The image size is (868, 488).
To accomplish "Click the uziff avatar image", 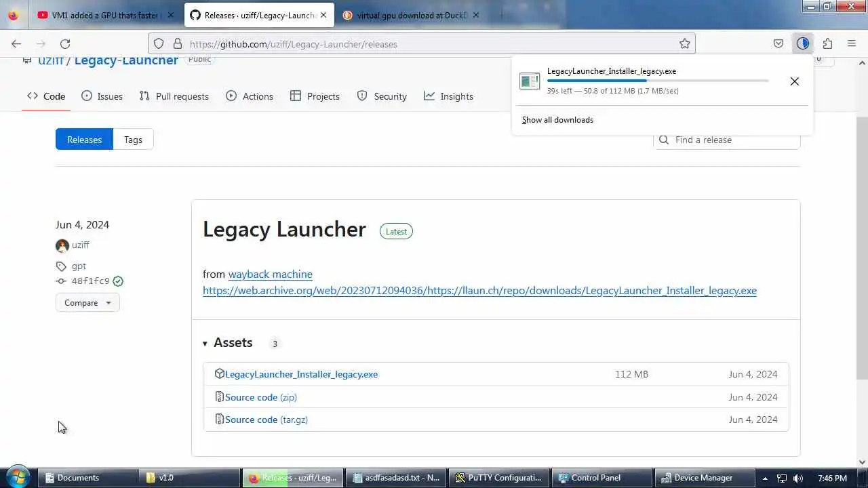I will 62,245.
